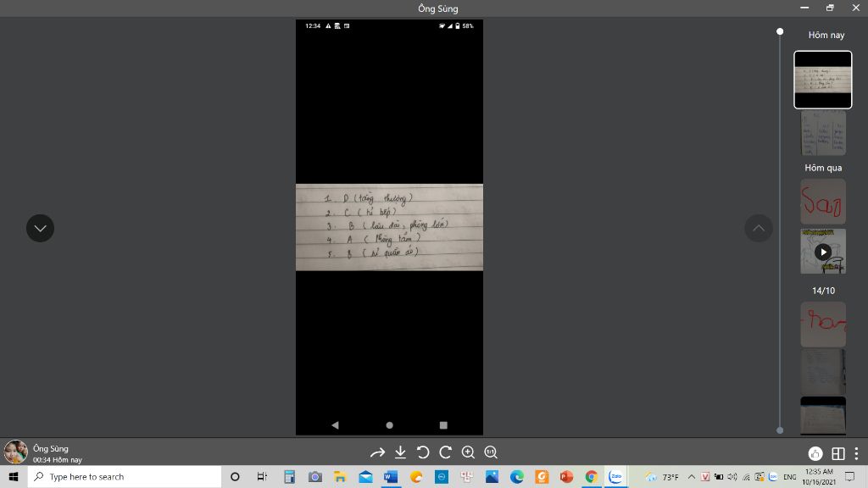
Task: Open the three-dot more options menu
Action: point(856,454)
